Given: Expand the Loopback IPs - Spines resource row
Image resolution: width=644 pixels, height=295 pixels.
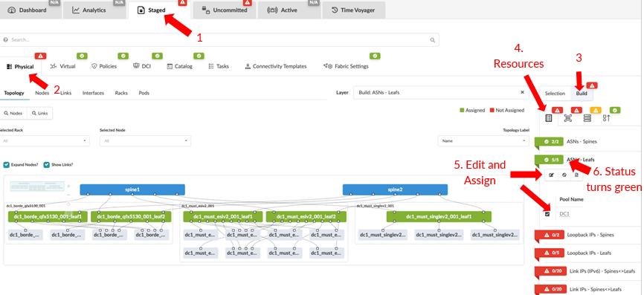Looking at the screenshot, I should pos(590,235).
